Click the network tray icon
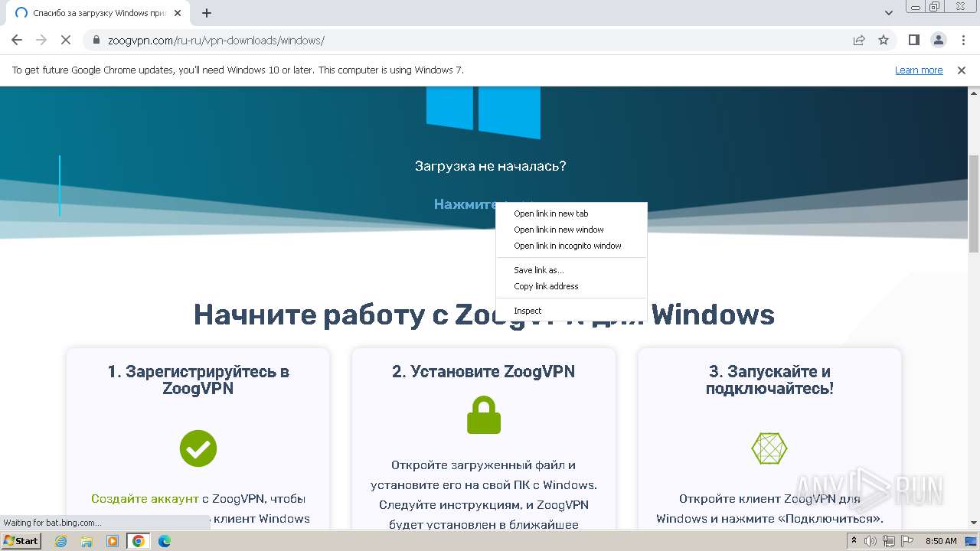 pyautogui.click(x=889, y=541)
